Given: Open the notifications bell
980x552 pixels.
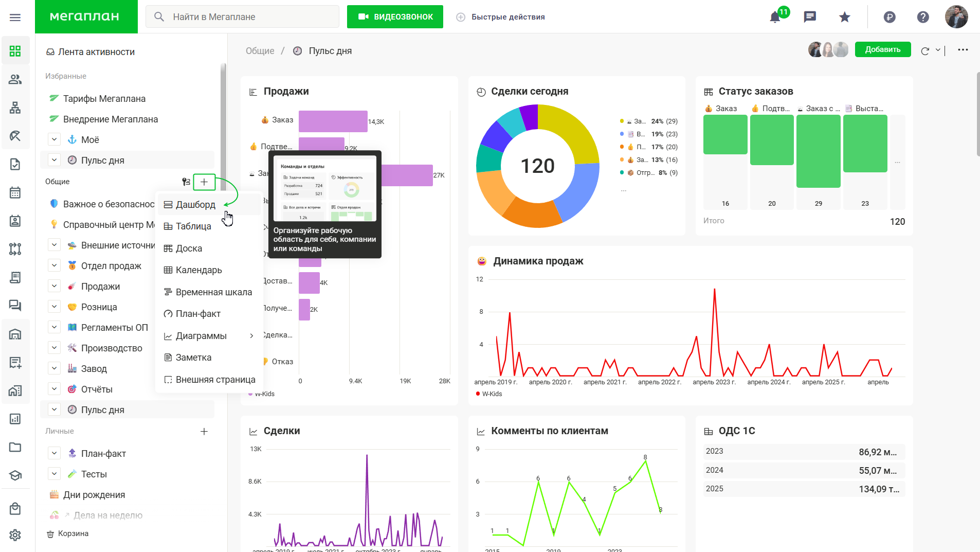Looking at the screenshot, I should pos(775,17).
